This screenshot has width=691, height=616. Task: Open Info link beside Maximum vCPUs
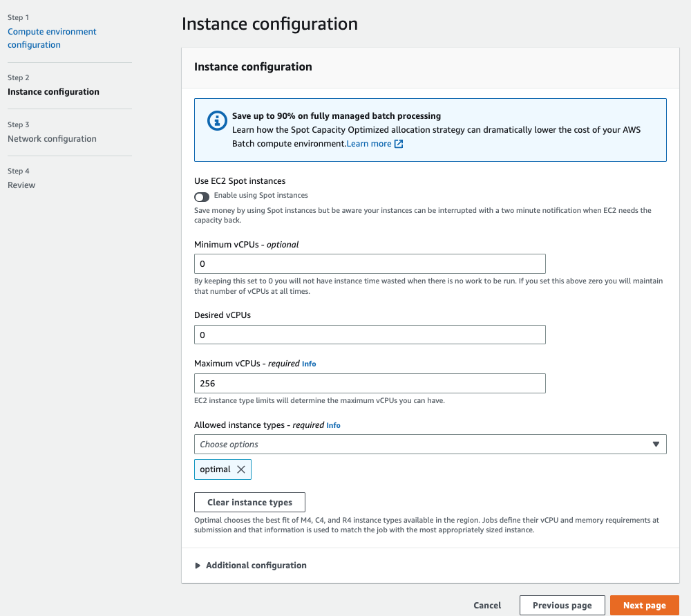[x=309, y=364]
